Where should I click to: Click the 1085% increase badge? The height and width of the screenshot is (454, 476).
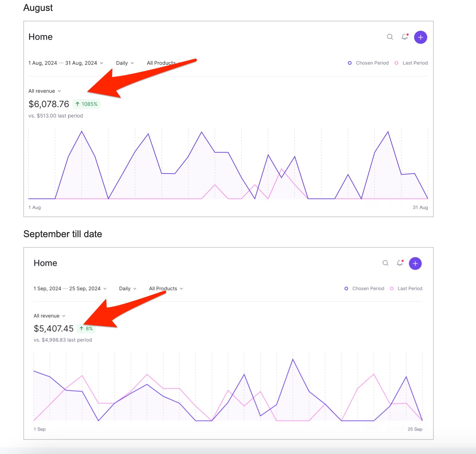(86, 104)
